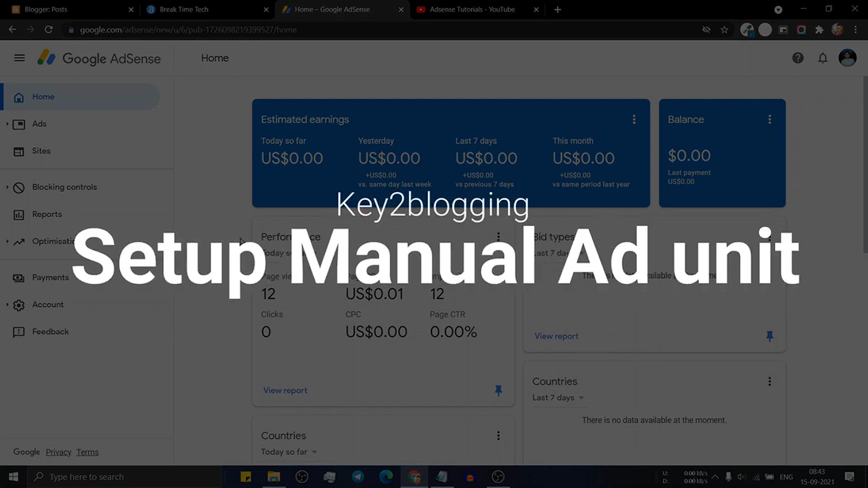Bookmark this page with the star
Image resolution: width=868 pixels, height=488 pixels.
(x=724, y=30)
